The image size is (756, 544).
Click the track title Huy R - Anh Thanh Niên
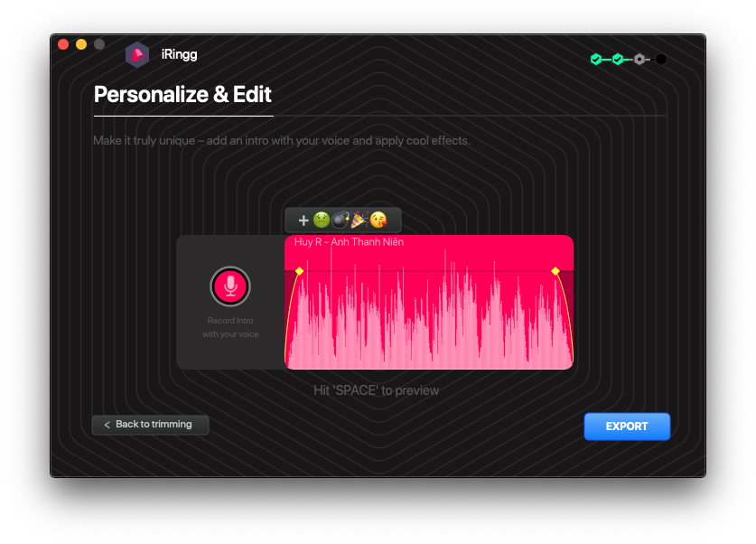point(349,242)
